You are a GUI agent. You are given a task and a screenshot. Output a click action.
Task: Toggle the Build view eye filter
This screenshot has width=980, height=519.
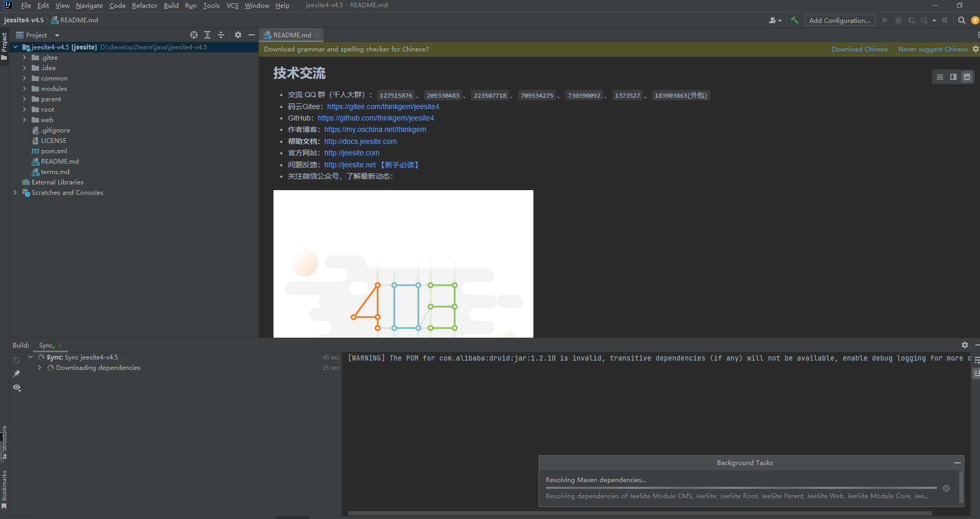point(17,388)
